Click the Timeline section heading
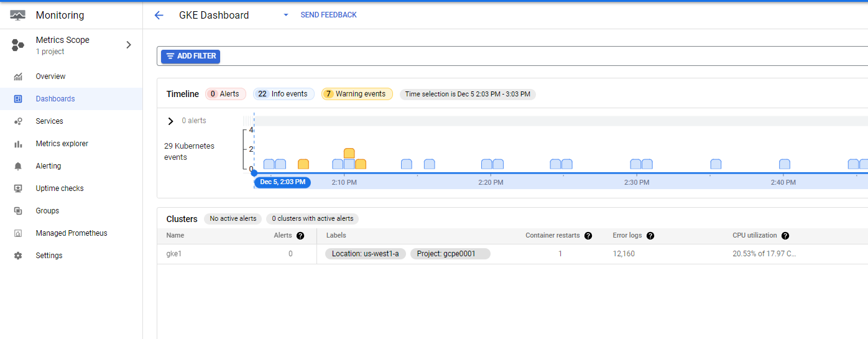Screen dimensions: 868x339 183,94
